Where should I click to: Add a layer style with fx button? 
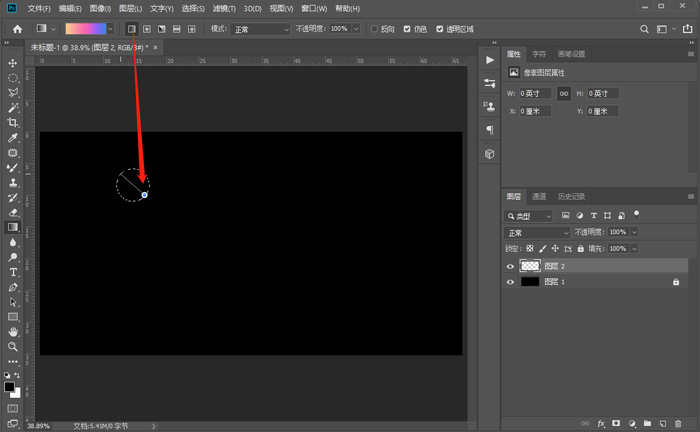[x=601, y=424]
